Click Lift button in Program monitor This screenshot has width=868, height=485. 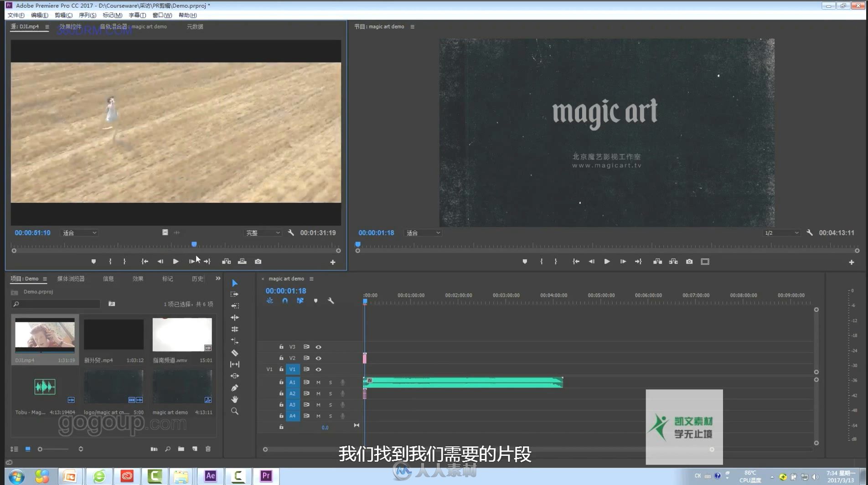(x=657, y=262)
